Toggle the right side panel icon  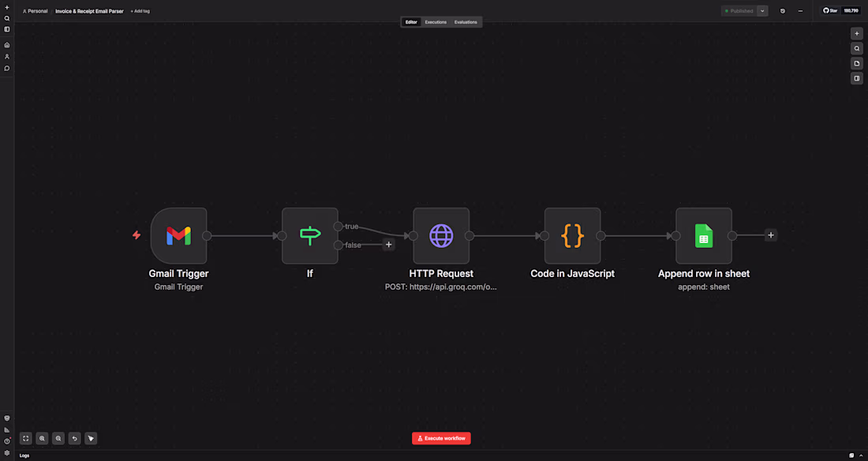click(856, 78)
